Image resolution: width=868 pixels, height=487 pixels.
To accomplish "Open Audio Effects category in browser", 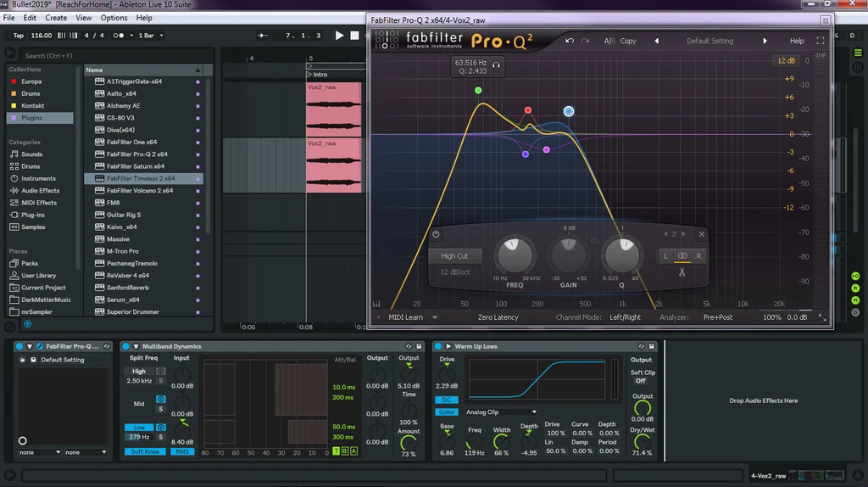I will point(40,191).
